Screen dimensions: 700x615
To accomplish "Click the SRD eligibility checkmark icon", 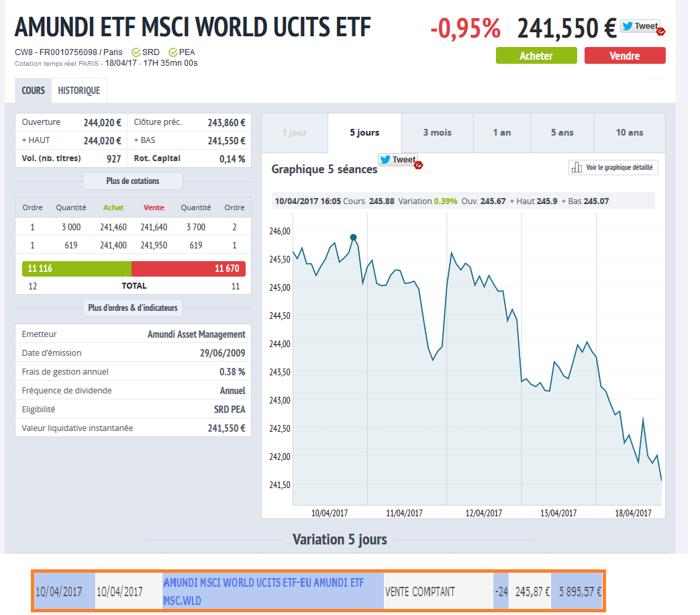I will coord(136,52).
